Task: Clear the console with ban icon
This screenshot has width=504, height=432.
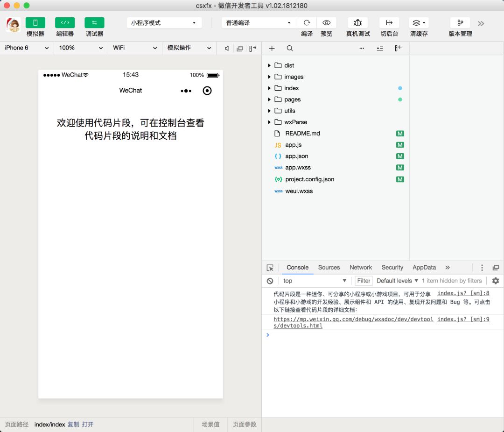Action: (x=270, y=281)
